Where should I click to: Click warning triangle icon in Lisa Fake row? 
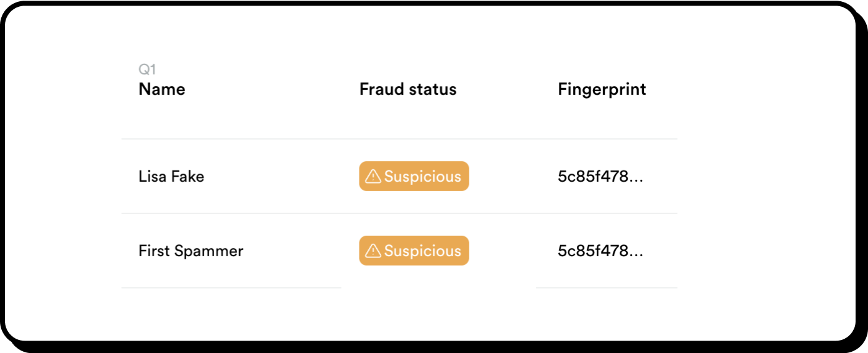pyautogui.click(x=373, y=177)
